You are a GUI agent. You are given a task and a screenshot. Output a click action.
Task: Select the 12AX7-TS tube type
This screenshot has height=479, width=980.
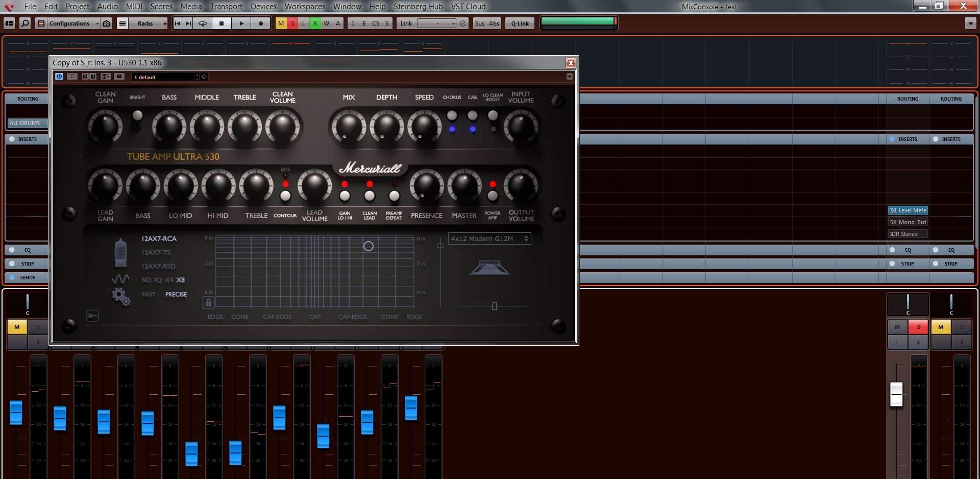[x=156, y=252]
